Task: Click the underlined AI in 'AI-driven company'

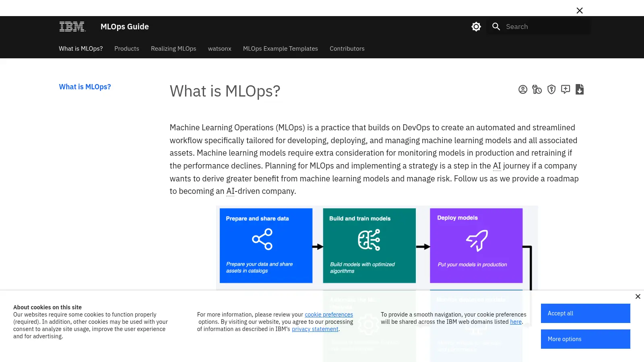Action: (x=230, y=191)
